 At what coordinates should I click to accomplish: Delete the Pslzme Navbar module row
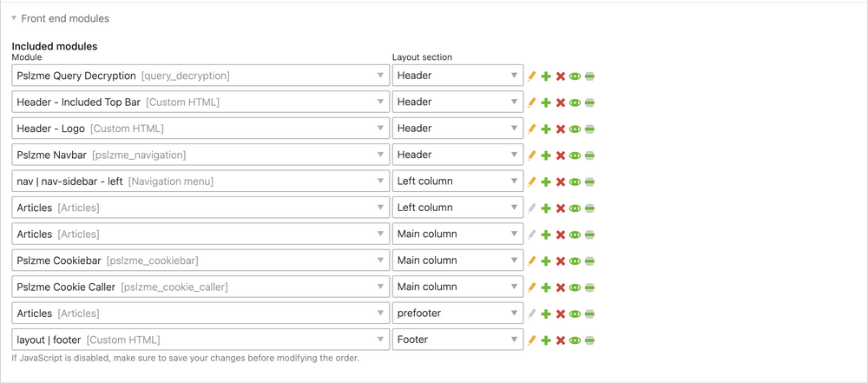(560, 155)
